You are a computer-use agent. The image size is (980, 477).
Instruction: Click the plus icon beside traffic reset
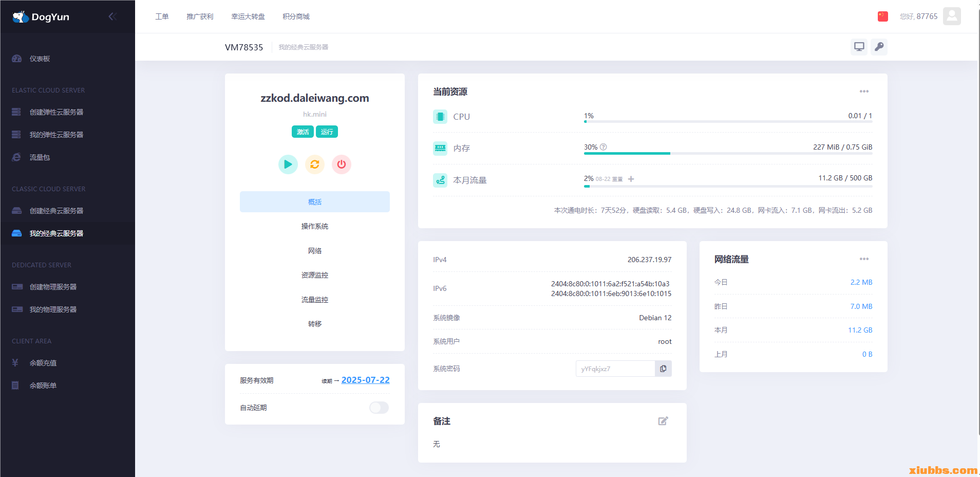[631, 179]
